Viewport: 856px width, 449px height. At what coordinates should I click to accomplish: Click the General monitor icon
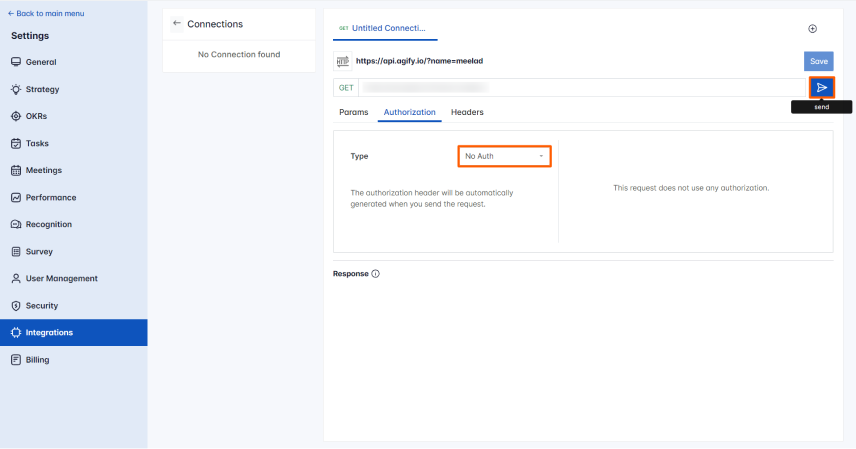tap(16, 62)
